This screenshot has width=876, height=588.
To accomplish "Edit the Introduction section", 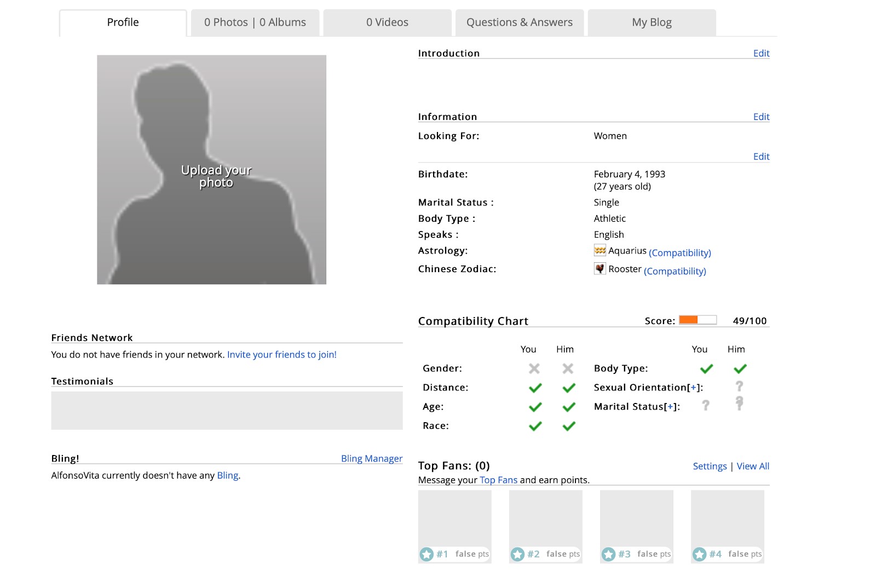I will (761, 53).
